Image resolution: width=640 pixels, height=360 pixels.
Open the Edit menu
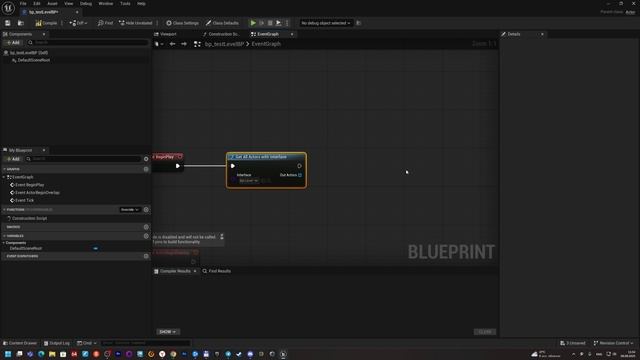(x=37, y=4)
